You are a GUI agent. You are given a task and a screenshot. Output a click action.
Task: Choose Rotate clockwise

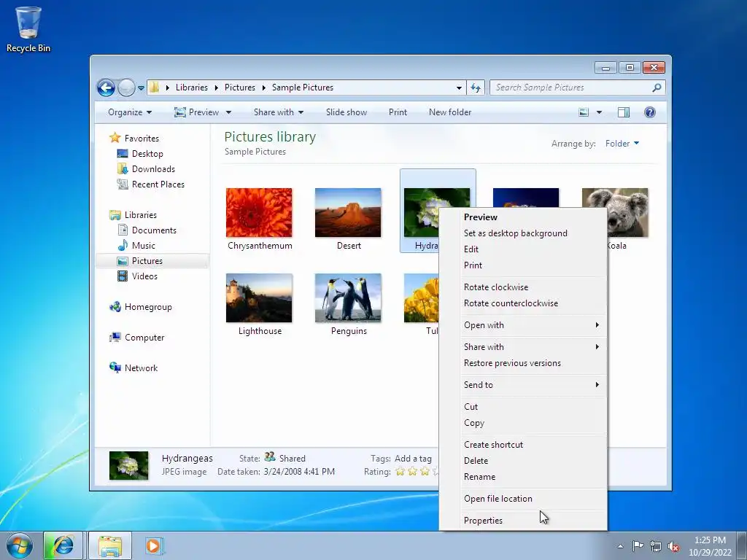pos(523,287)
